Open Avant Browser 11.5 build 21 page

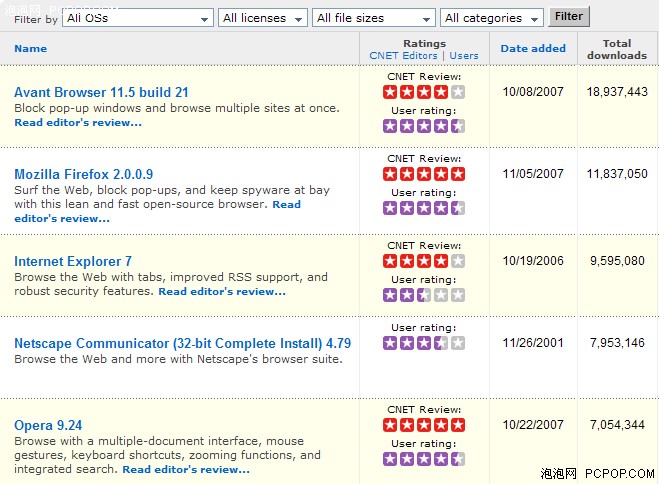[101, 92]
